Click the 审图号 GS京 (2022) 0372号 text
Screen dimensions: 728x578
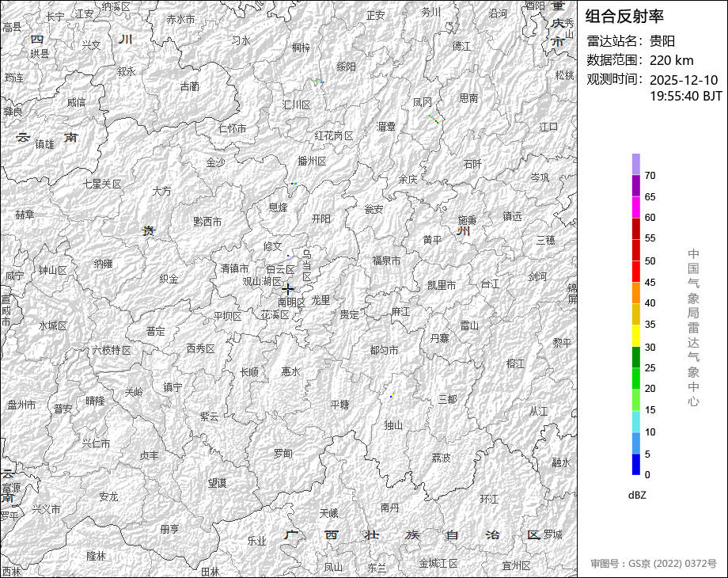[x=654, y=564]
